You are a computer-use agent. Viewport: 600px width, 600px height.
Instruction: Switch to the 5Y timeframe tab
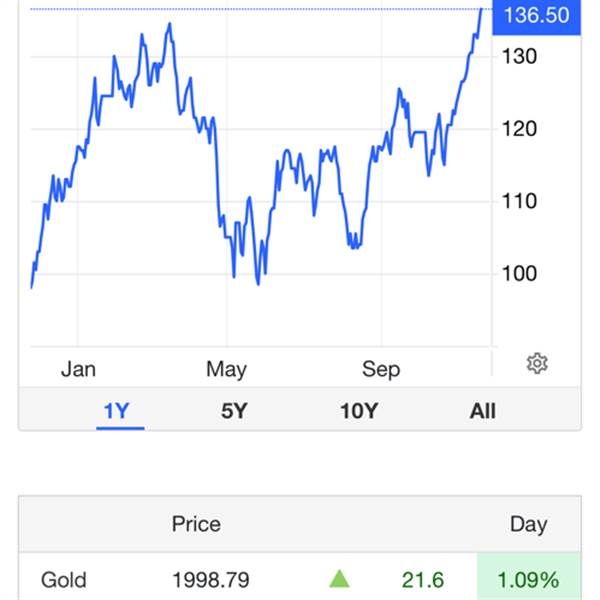234,411
